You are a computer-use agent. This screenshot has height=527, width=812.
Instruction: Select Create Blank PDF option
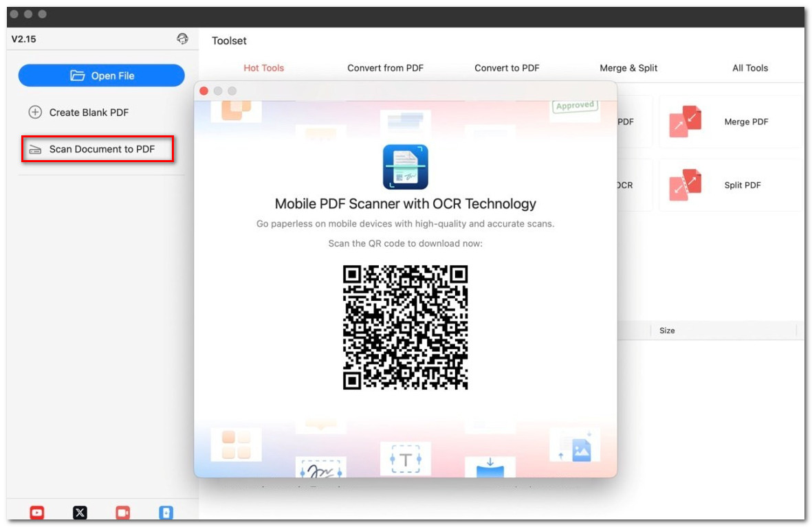coord(89,113)
